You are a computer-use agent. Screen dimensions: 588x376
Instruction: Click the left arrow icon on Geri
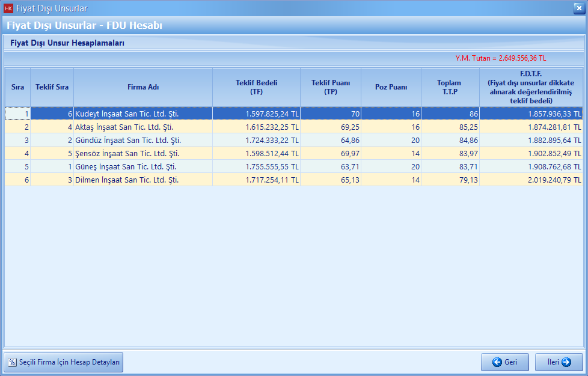[x=497, y=362]
